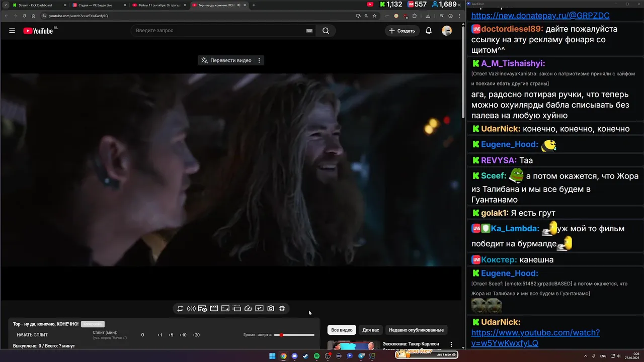This screenshot has height=362, width=644.
Task: Click the screenshot camera icon in player toolbar
Action: [x=271, y=308]
